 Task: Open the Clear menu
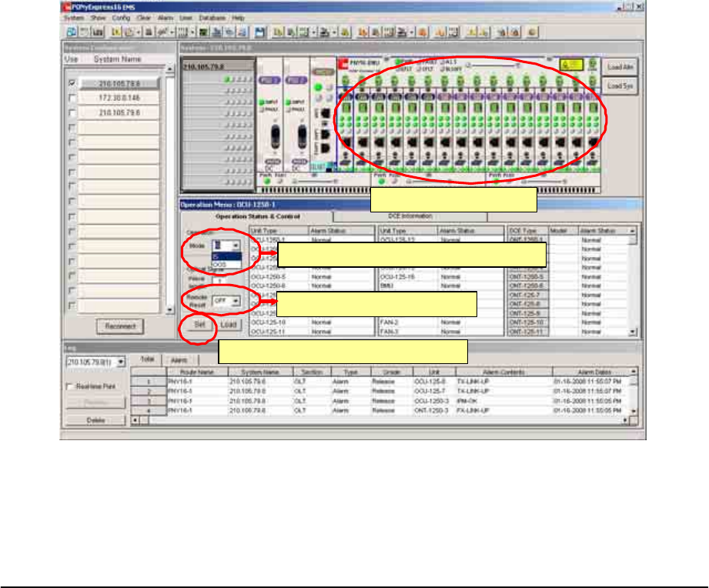[144, 18]
